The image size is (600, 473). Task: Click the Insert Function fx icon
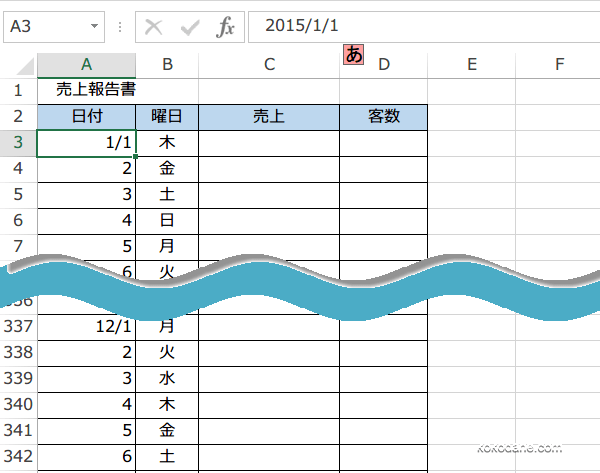click(x=225, y=27)
